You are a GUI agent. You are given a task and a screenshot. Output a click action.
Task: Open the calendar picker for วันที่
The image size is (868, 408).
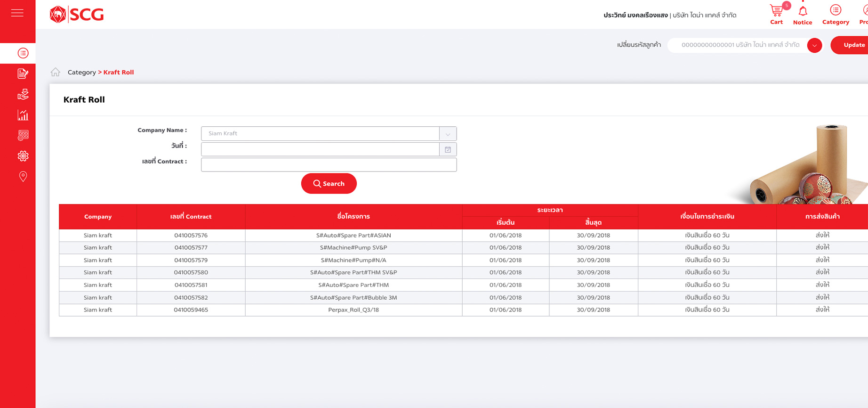[448, 149]
